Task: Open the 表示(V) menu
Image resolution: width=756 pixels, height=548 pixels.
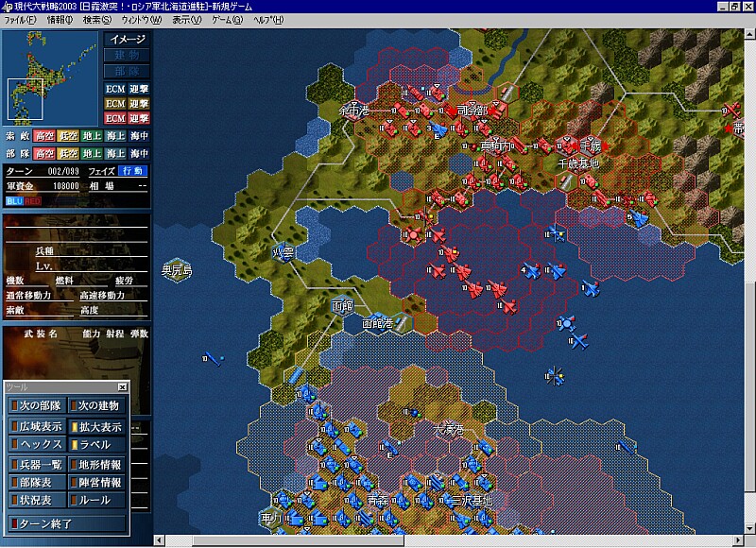Action: [x=186, y=20]
